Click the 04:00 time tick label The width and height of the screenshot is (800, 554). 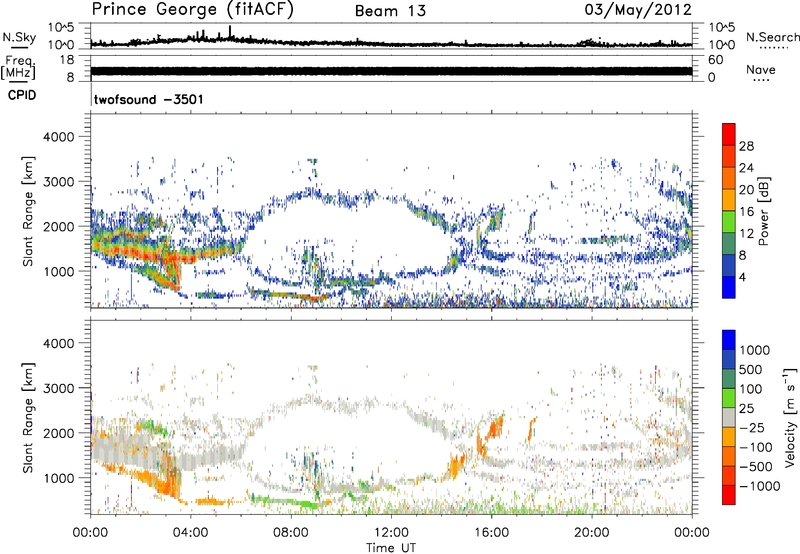(x=190, y=533)
